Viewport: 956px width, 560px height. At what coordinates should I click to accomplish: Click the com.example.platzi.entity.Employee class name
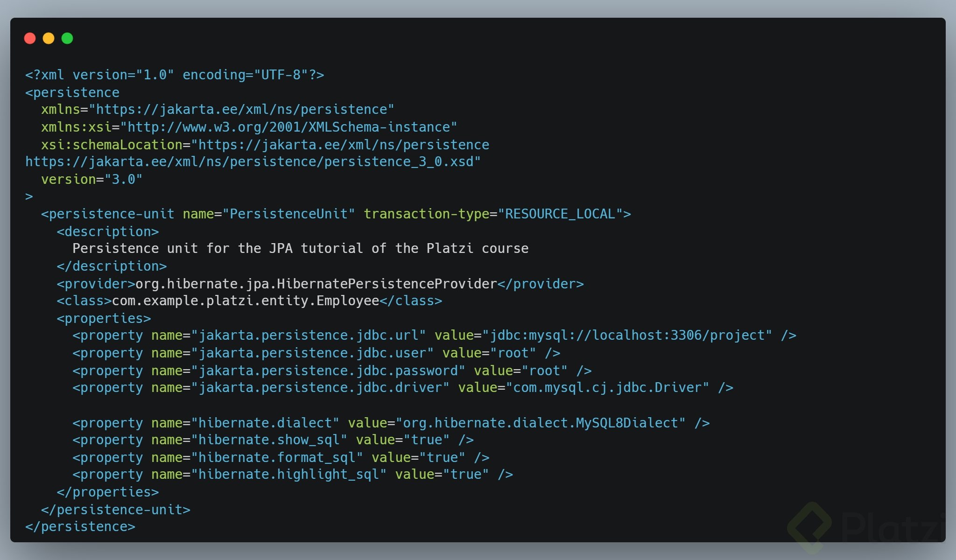coord(246,301)
